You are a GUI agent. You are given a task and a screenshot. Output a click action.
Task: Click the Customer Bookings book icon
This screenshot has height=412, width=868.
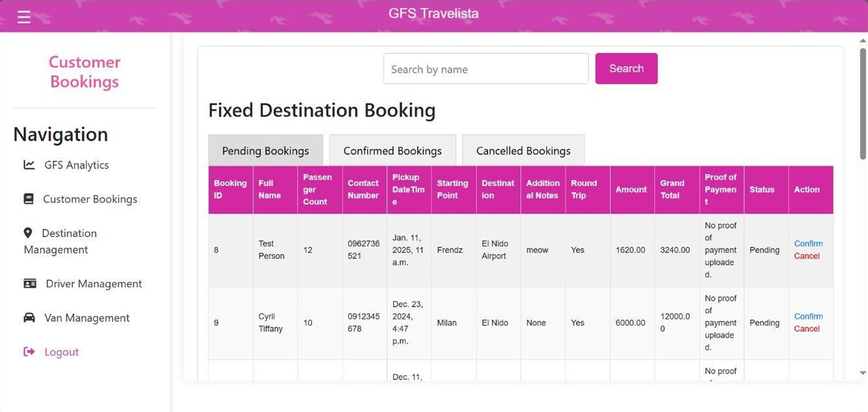point(29,199)
